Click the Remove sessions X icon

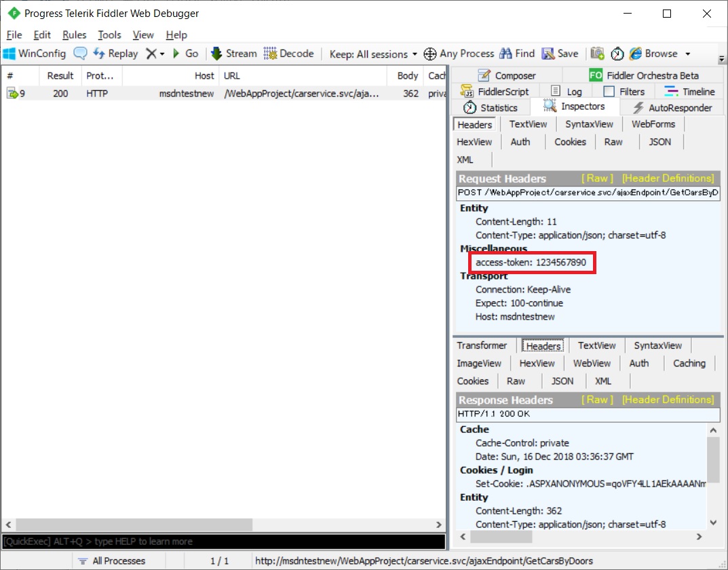151,54
